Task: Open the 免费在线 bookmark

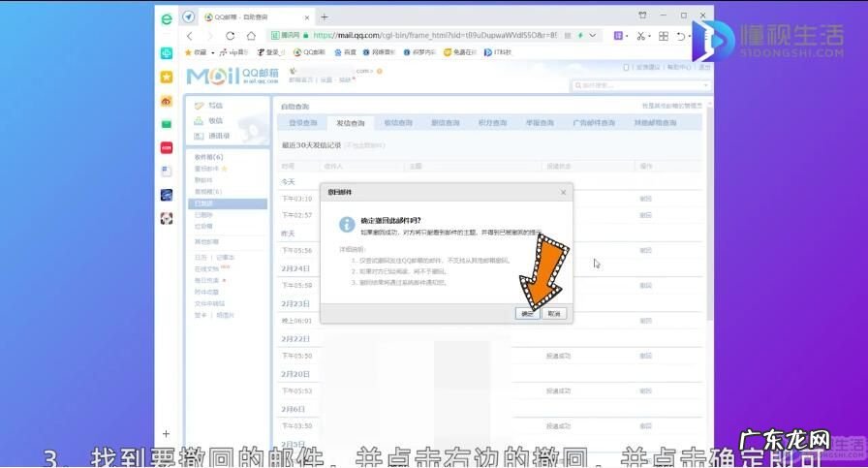Action: tap(460, 52)
